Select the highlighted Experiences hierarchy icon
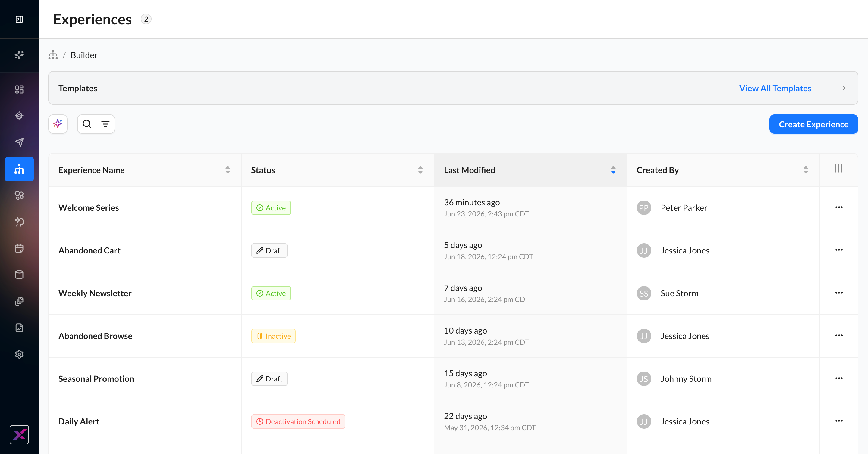Viewport: 868px width, 454px height. (x=19, y=169)
